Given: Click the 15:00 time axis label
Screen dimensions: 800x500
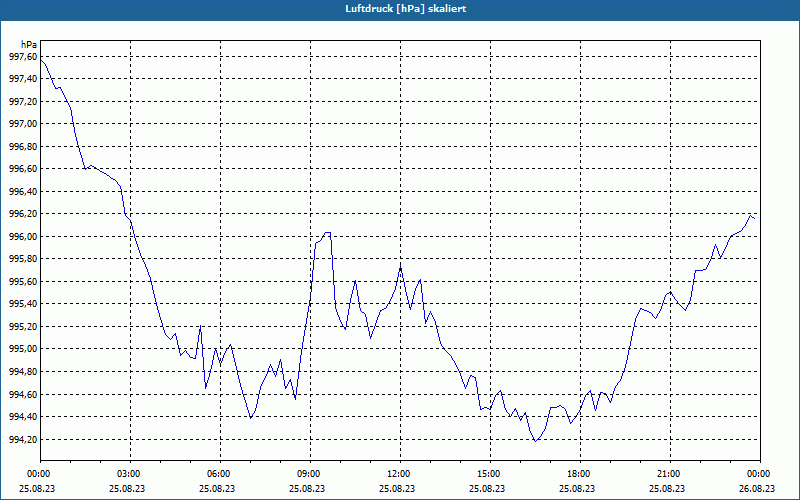Looking at the screenshot, I should click(x=490, y=474).
